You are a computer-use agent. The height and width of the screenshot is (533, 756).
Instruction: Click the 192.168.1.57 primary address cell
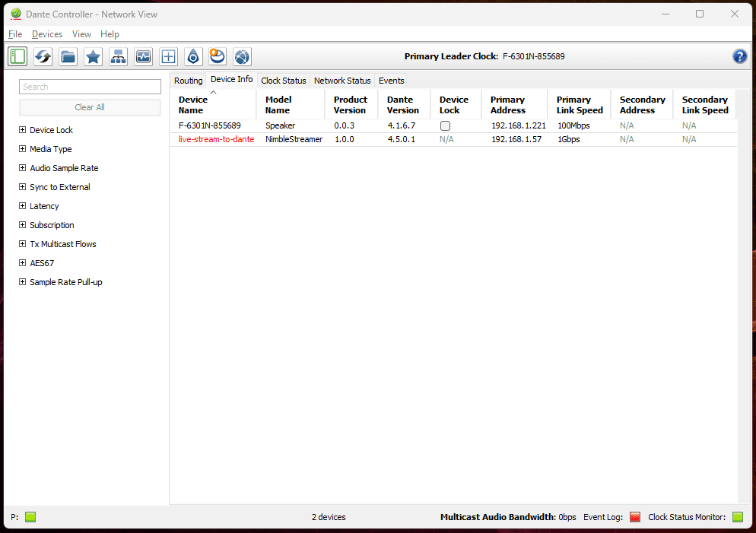point(516,139)
